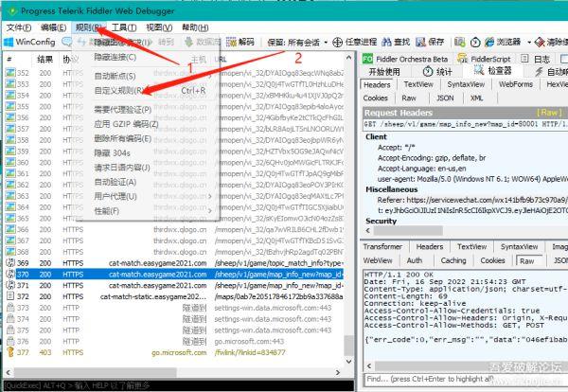The width and height of the screenshot is (568, 392).
Task: Expand the 保留: 所有会话 dropdown
Action: 293,43
